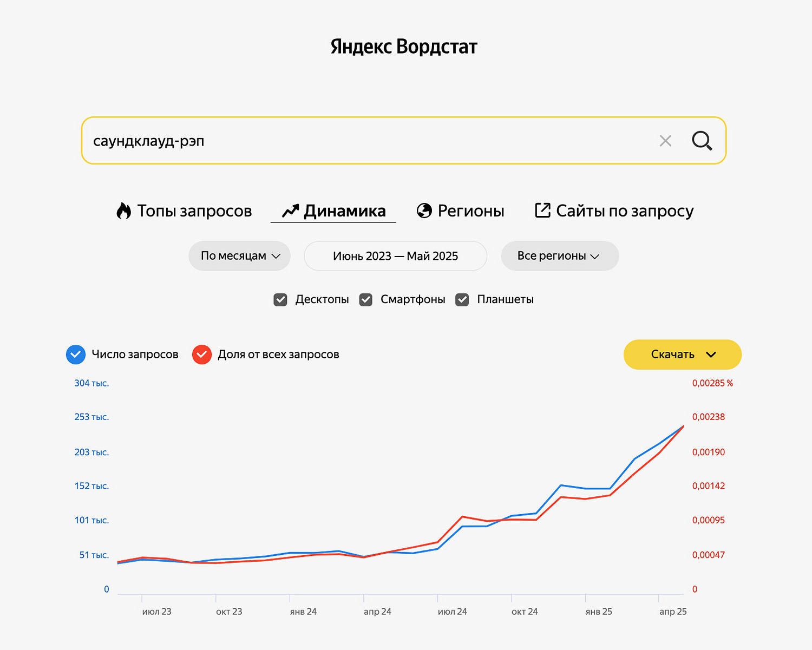Click the 0,00190 axis label
The height and width of the screenshot is (650, 812).
pyautogui.click(x=709, y=452)
